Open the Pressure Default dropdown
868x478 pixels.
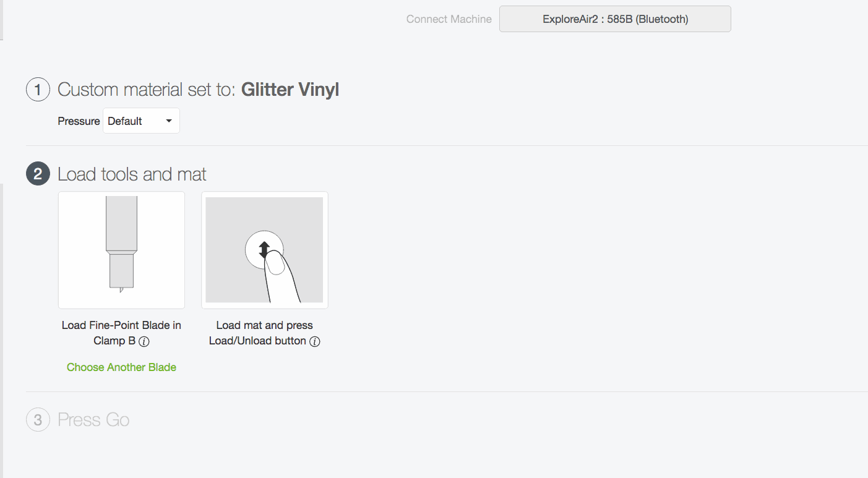[140, 121]
